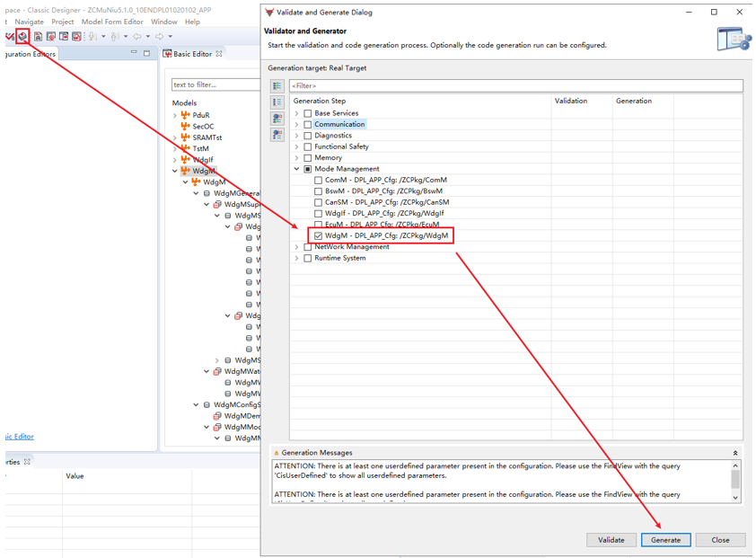Uncheck the WdgM - DPL_APP_Cfg checkbox
This screenshot has width=756, height=558.
tap(318, 236)
